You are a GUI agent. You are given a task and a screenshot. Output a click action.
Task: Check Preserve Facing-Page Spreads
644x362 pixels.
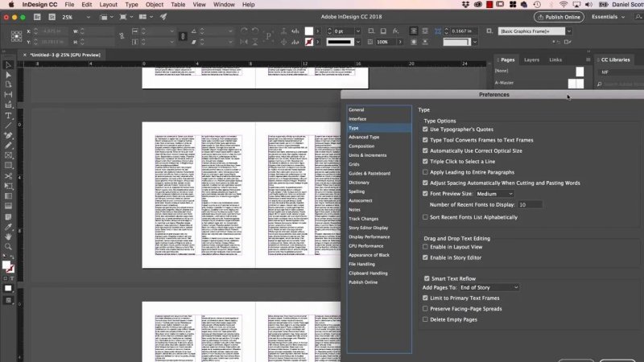425,309
